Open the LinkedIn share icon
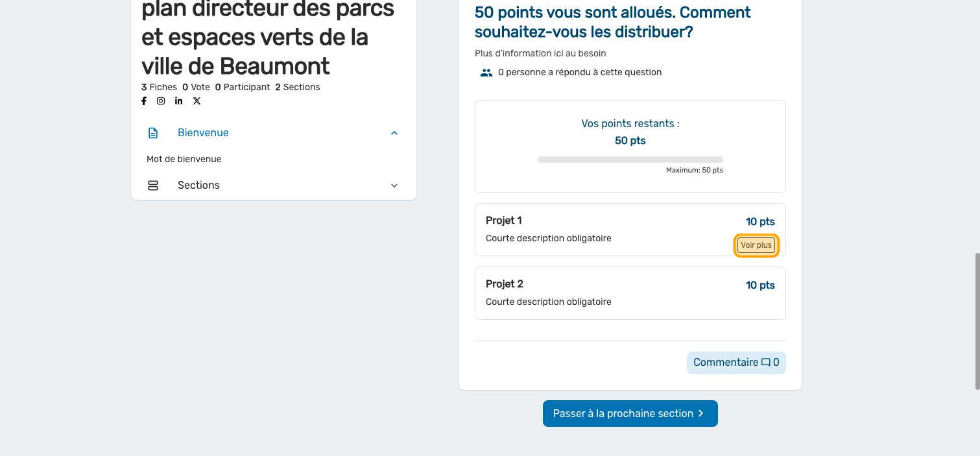Viewport: 980px width, 456px height. 178,101
